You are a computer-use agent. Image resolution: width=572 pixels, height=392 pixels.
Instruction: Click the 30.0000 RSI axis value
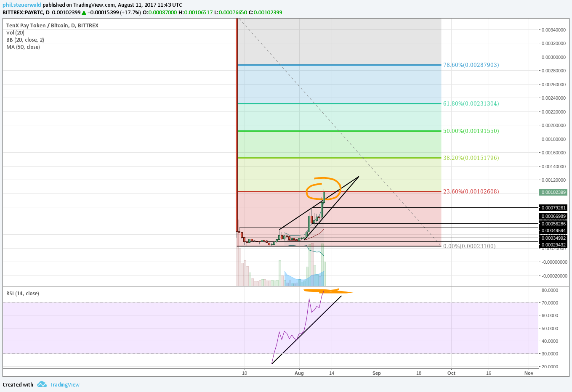(550, 354)
